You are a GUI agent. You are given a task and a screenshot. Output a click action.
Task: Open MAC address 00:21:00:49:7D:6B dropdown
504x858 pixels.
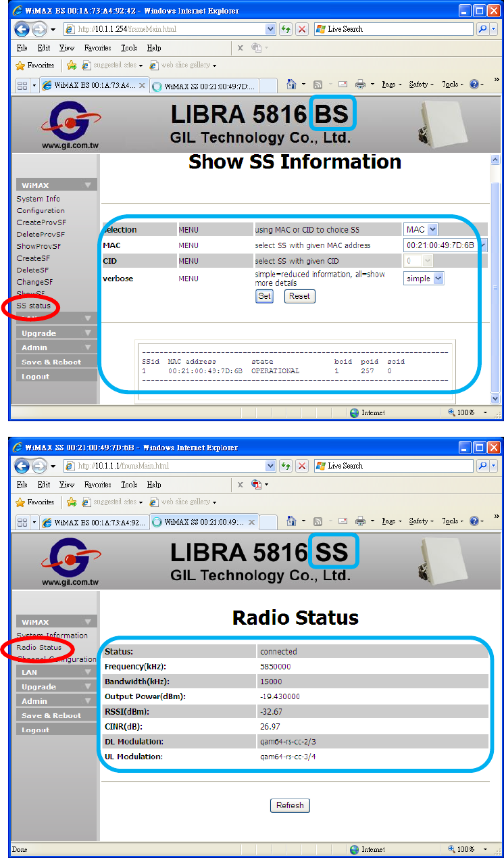(445, 245)
